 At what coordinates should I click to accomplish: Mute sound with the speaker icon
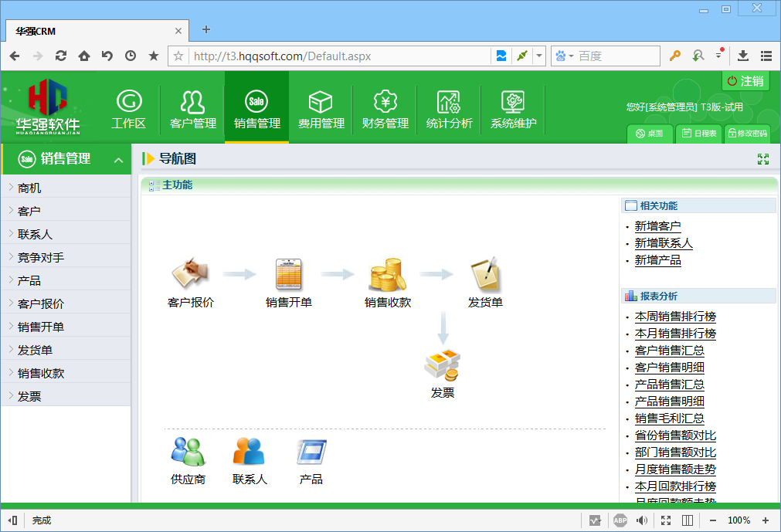point(642,520)
